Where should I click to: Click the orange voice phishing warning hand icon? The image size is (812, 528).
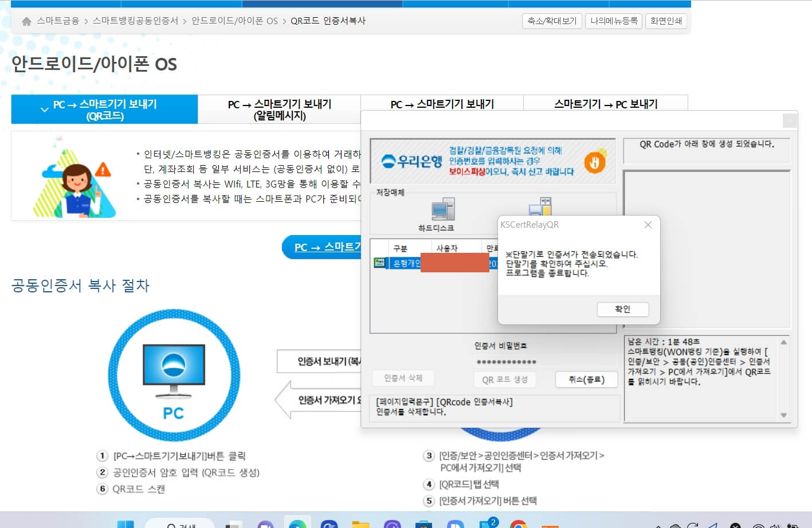point(594,162)
